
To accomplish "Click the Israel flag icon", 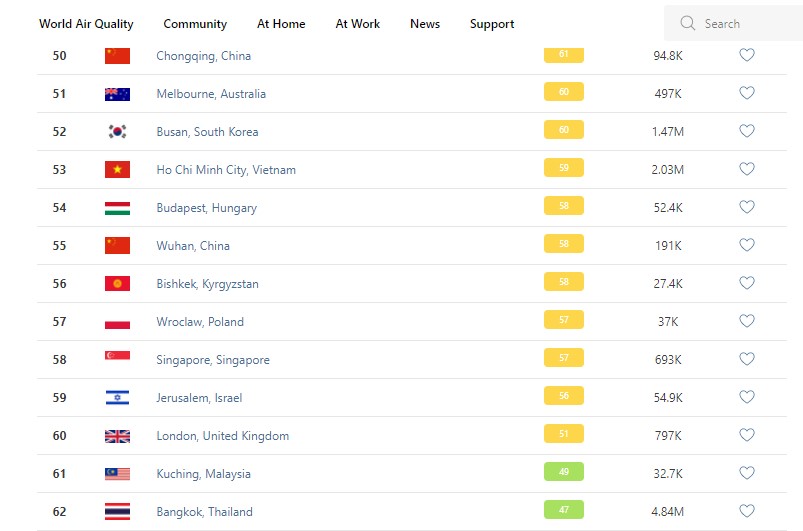I will tap(117, 398).
